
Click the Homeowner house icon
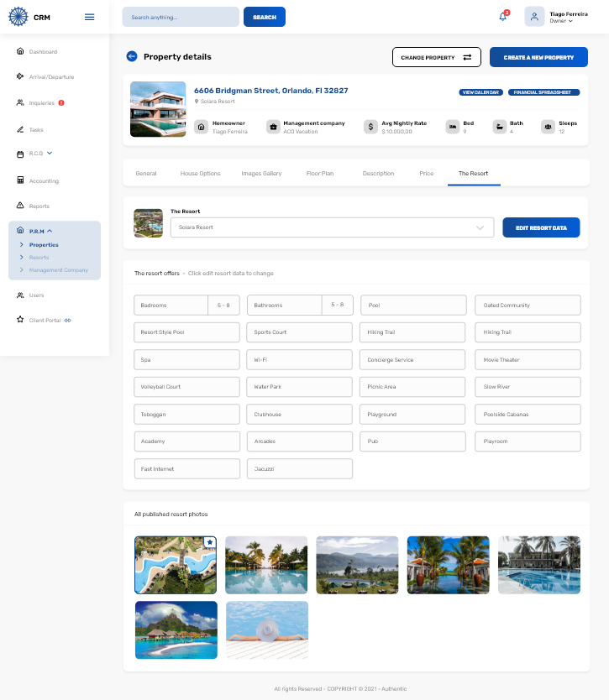(x=201, y=127)
